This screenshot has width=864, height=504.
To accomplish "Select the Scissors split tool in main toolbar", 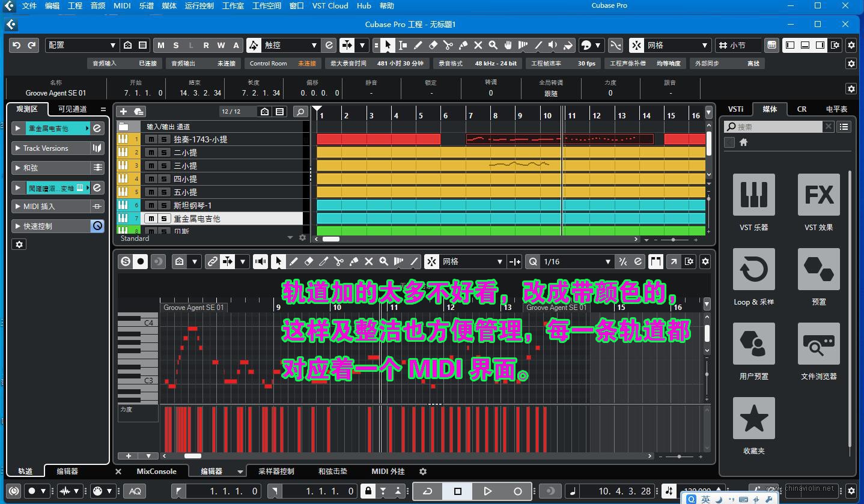I will pyautogui.click(x=448, y=45).
